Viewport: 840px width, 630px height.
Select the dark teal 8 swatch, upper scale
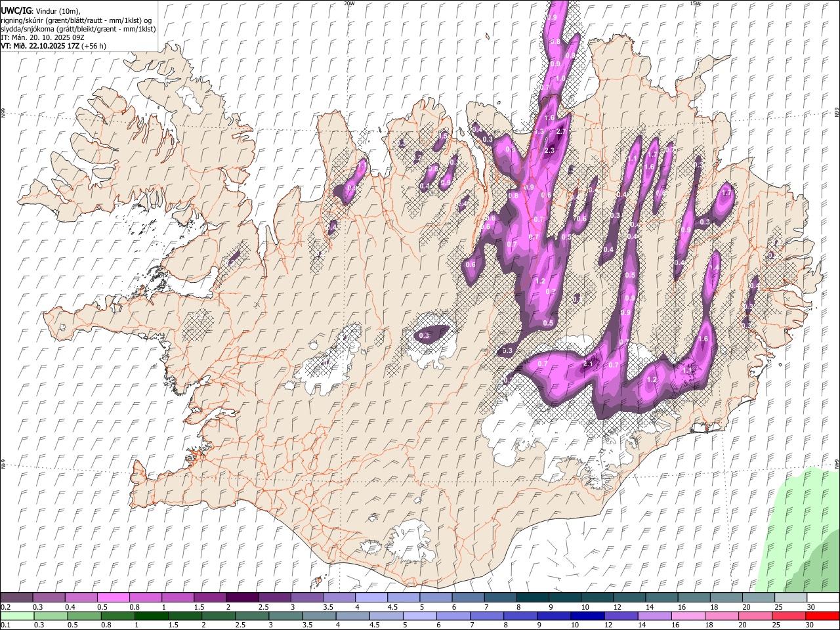533,597
